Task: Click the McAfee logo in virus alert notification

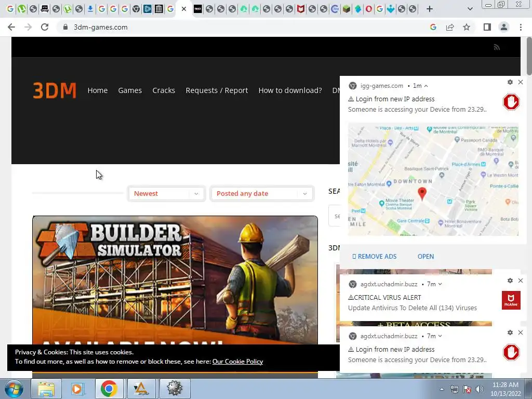Action: click(511, 300)
